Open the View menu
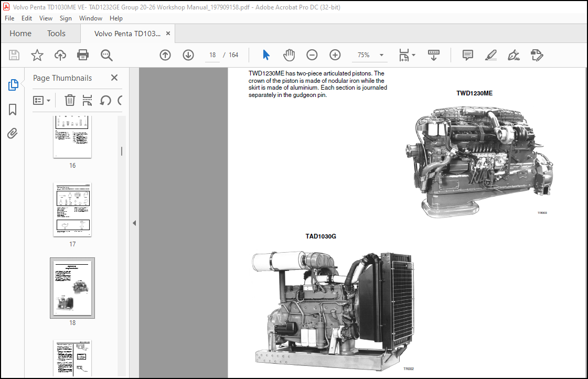 click(46, 18)
